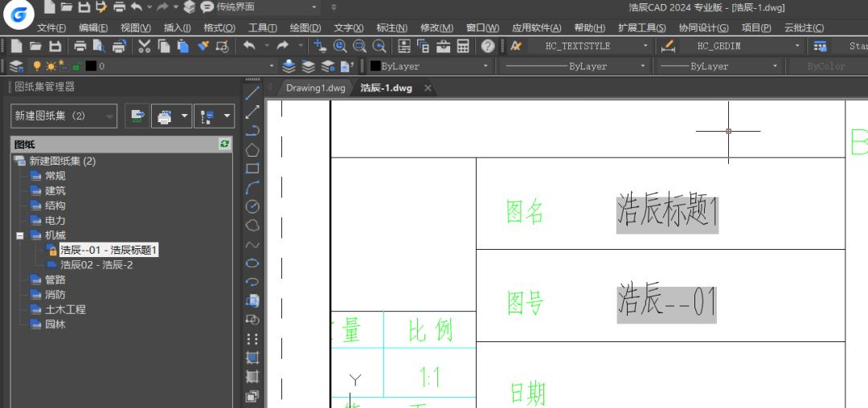Click black layer color swatch beside 0
868x408 pixels.
[x=91, y=67]
